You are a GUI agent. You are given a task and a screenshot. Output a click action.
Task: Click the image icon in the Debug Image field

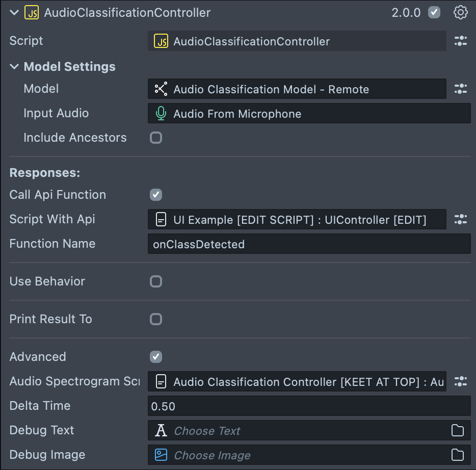(163, 455)
